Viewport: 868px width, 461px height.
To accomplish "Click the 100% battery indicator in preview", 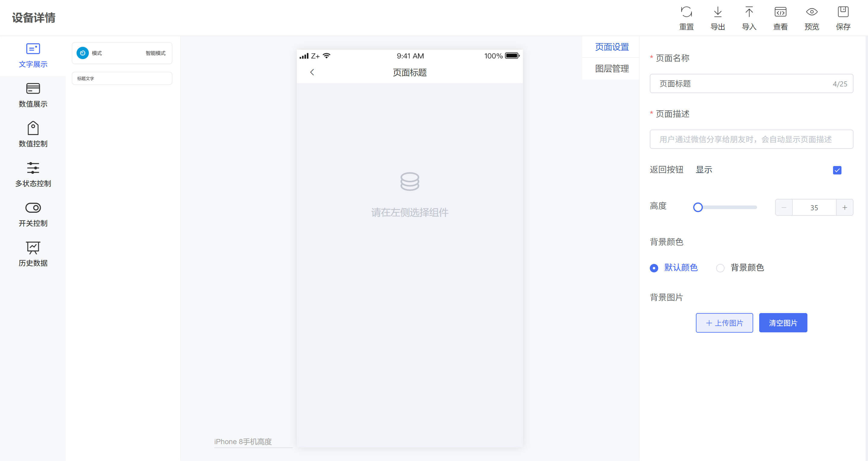I will coord(502,56).
